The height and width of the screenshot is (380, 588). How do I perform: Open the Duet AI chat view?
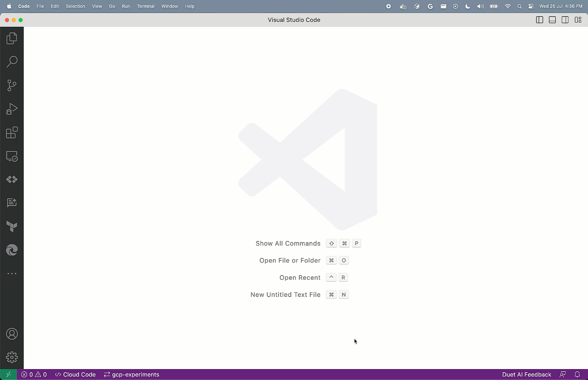coord(12,203)
